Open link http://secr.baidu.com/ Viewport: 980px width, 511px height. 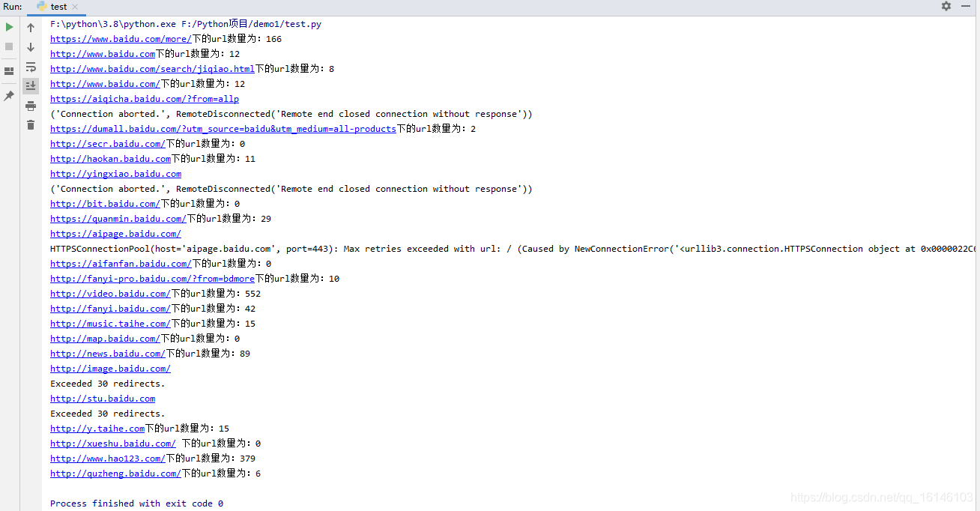tap(107, 144)
